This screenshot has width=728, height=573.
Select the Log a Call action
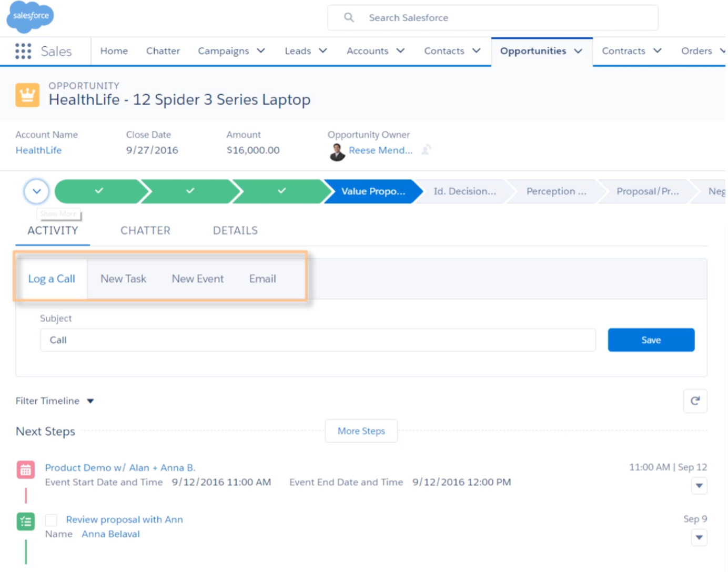(52, 279)
